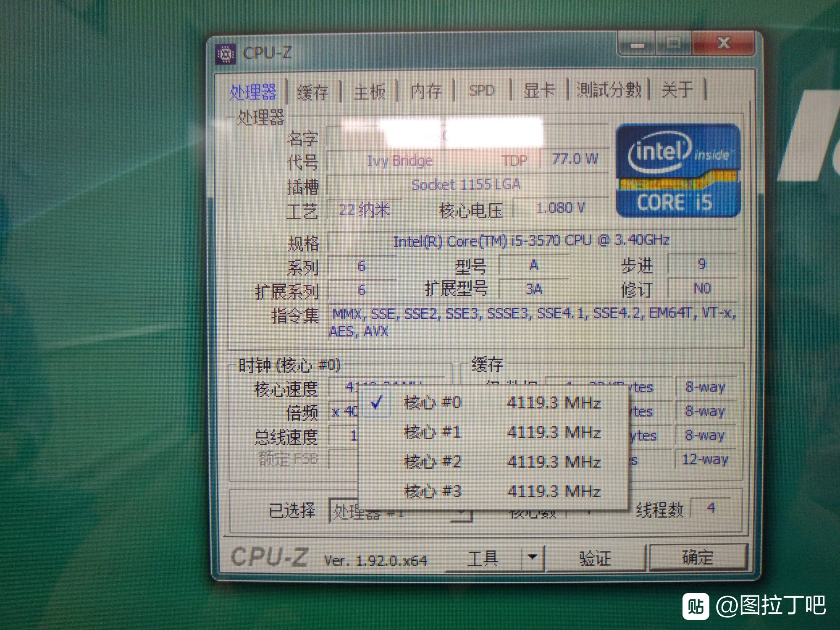Click the Ver. 1.92.0.x64 version text
The image size is (840, 630).
[x=375, y=561]
